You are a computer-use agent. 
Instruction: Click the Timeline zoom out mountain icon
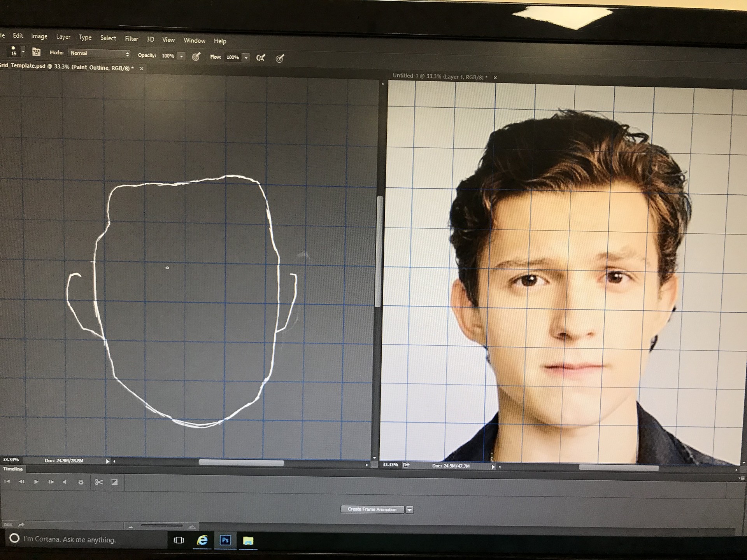131,527
